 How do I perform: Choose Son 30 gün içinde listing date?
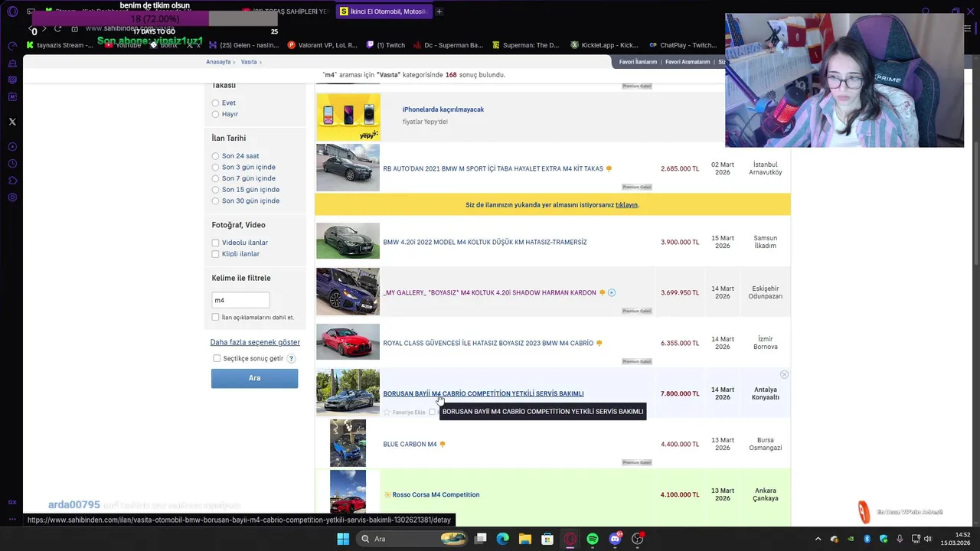pos(216,201)
